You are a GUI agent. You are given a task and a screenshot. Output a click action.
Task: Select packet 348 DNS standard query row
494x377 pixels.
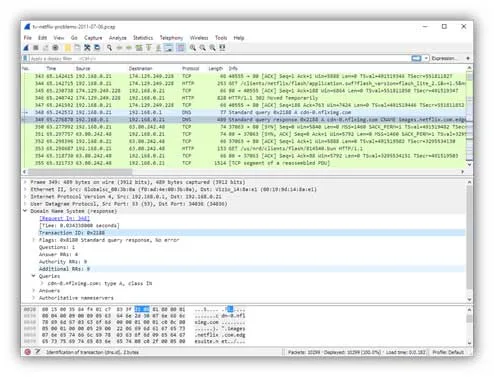pos(244,112)
